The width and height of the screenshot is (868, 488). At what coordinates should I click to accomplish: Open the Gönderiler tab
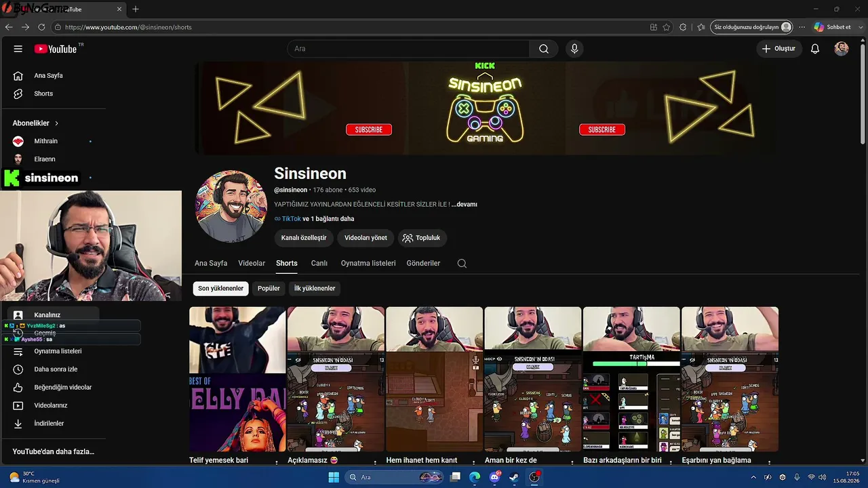pos(423,264)
